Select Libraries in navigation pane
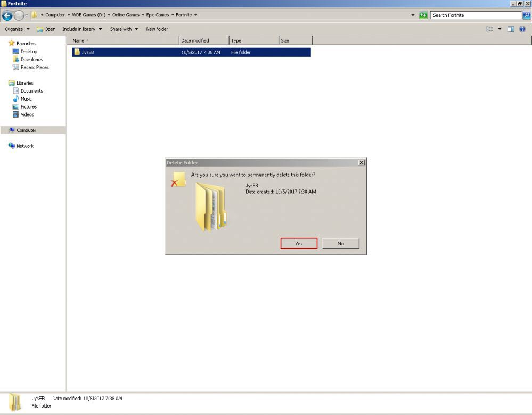 pos(25,82)
